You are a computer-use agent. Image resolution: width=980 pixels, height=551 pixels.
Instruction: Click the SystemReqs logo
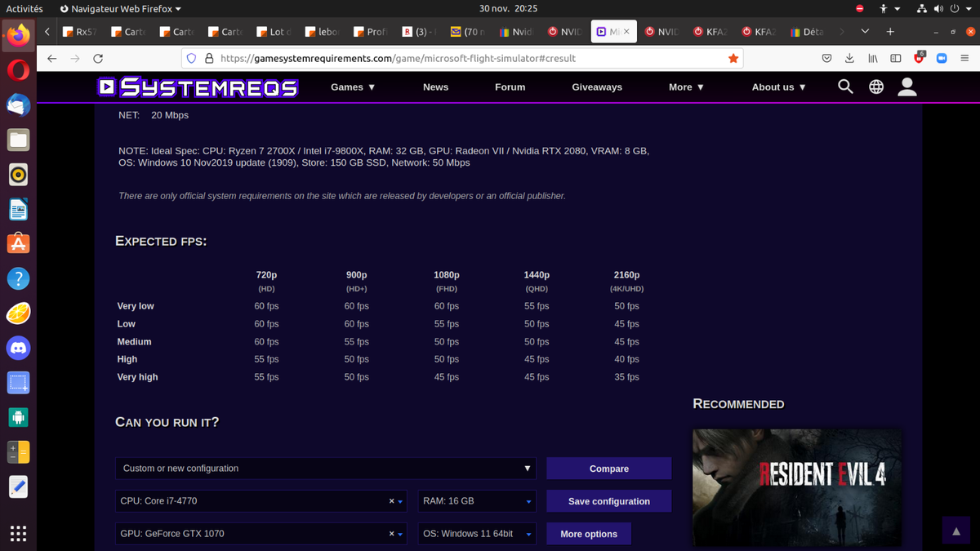[198, 87]
